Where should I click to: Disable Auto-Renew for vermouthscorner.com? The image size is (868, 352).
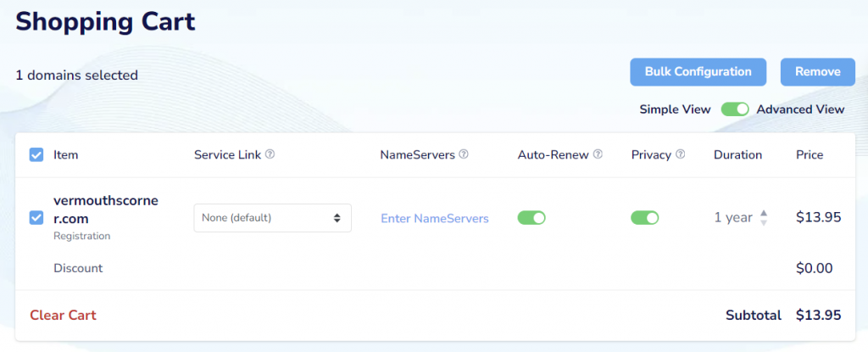pos(531,218)
